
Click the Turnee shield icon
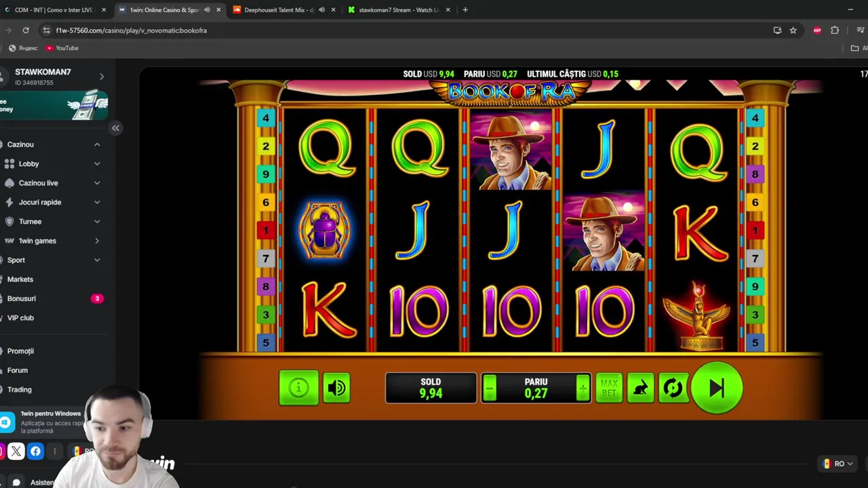click(x=9, y=222)
